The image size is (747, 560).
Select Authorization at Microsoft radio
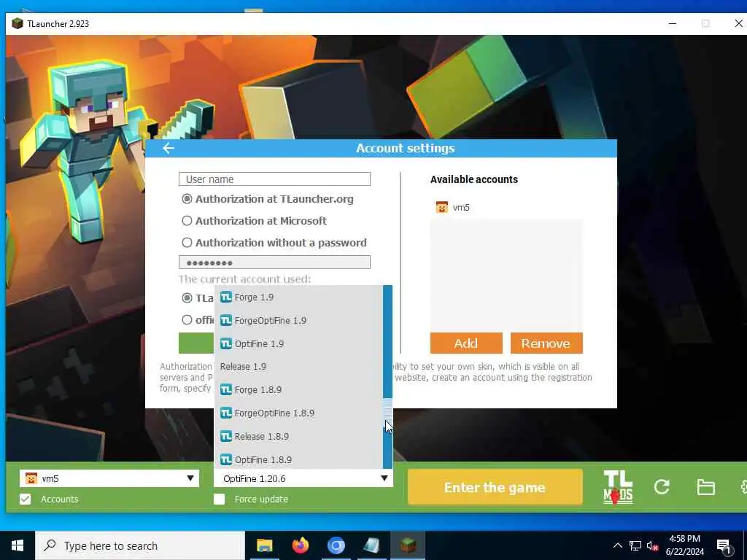click(x=187, y=221)
